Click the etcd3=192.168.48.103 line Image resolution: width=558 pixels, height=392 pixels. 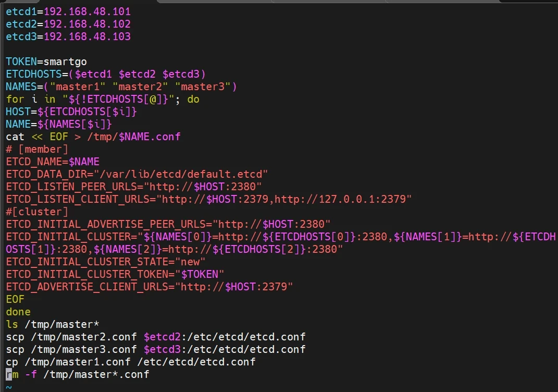coord(68,36)
